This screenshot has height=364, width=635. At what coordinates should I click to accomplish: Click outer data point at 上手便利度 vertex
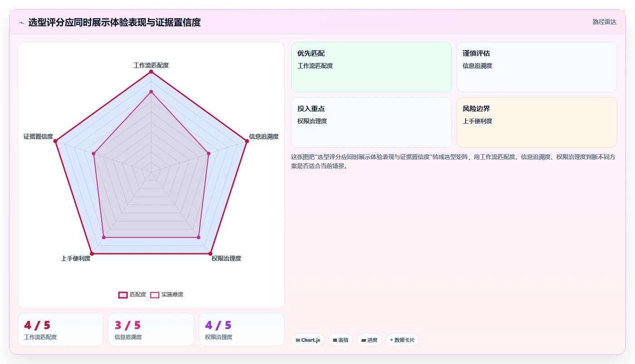(92, 253)
